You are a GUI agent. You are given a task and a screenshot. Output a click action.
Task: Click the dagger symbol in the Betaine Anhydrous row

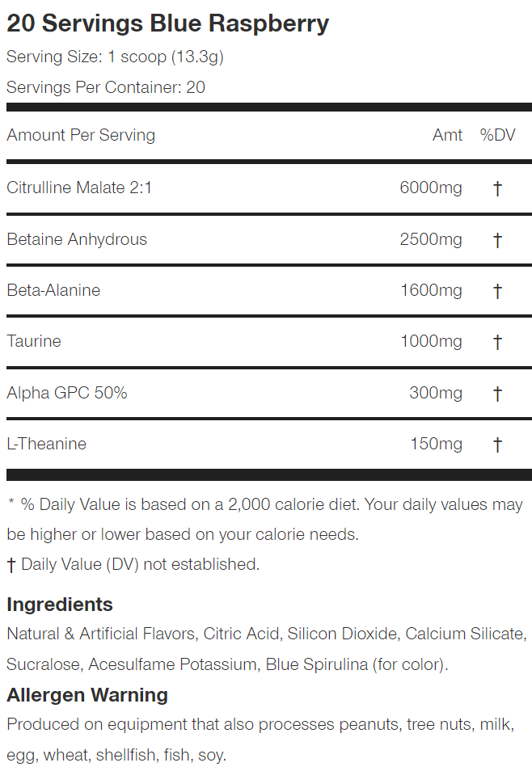click(497, 240)
